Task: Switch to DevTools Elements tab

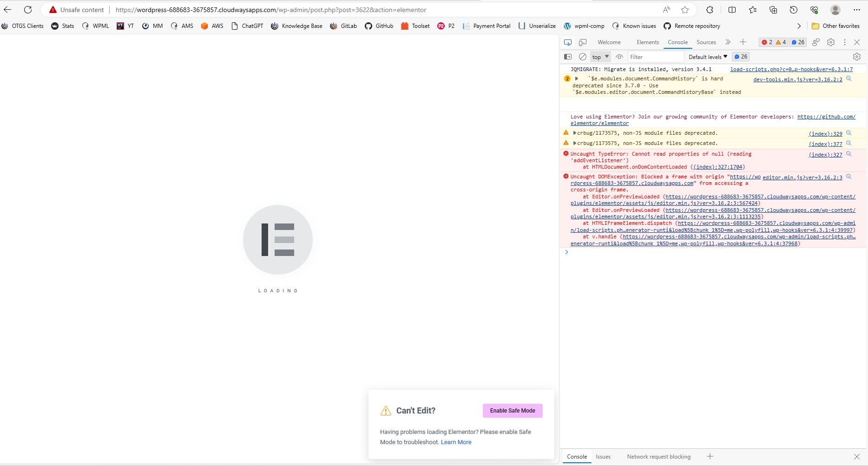Action: click(x=648, y=42)
